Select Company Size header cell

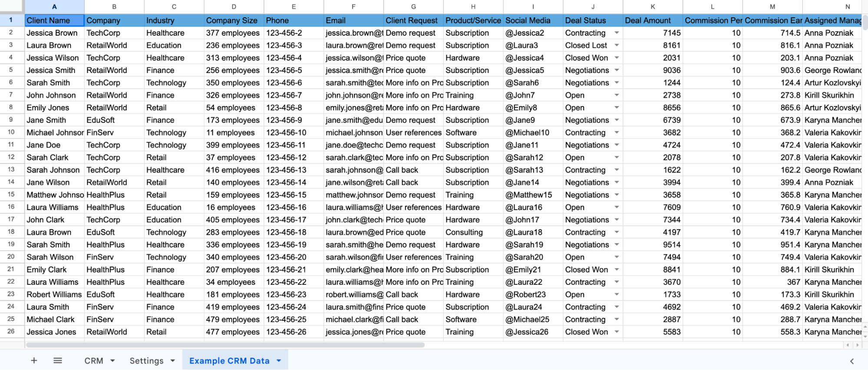pos(234,20)
